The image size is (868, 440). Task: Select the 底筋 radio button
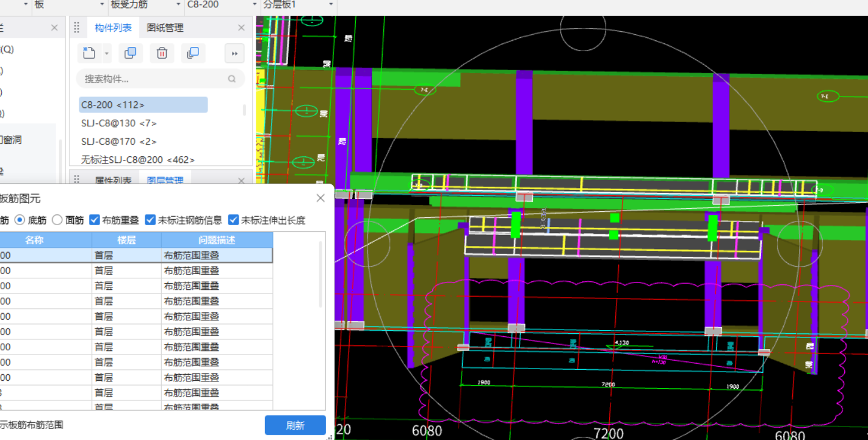point(20,220)
